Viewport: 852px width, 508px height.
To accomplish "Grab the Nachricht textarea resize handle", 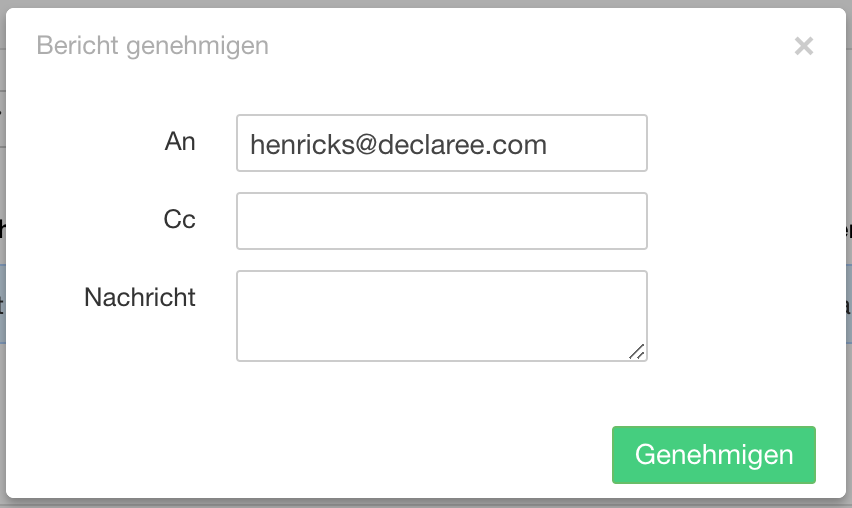I will click(x=637, y=351).
